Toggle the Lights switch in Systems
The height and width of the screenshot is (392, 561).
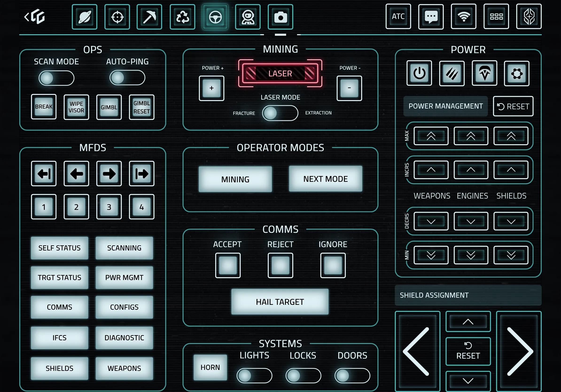coord(254,376)
